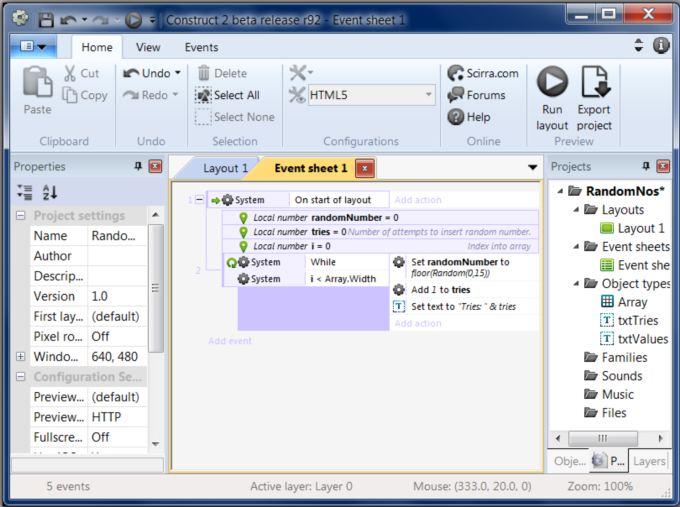Close the Event sheet 1 tab

click(x=365, y=168)
